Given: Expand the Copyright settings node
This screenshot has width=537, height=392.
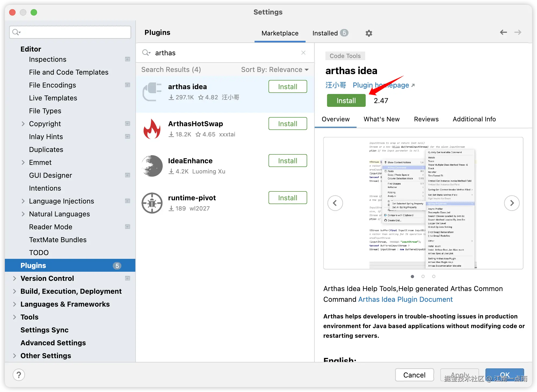Looking at the screenshot, I should pos(23,124).
